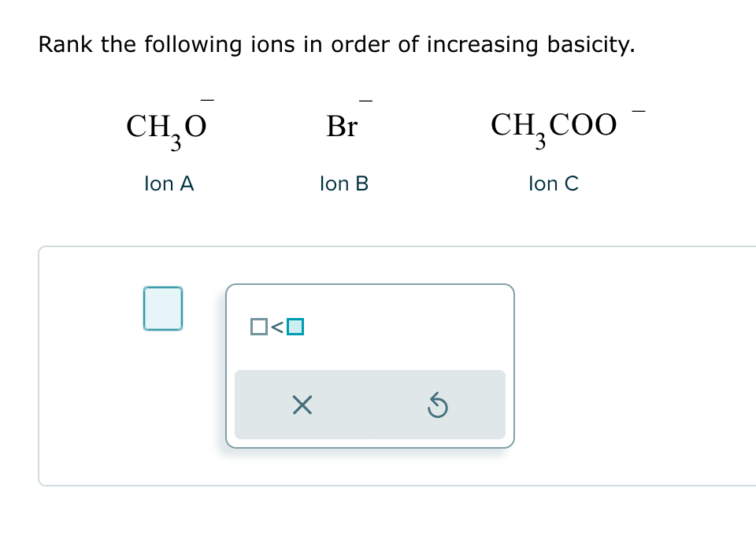The image size is (756, 551).
Task: Click the blank input square above the answer toolbar
Action: [x=162, y=308]
